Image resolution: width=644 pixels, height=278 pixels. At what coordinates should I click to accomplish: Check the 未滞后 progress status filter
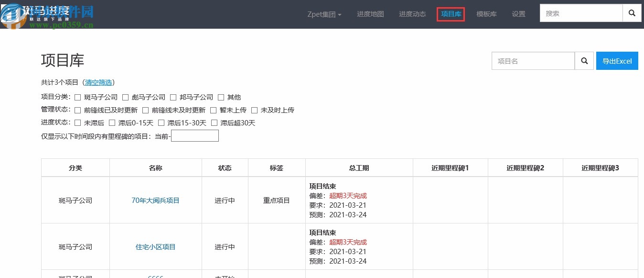[x=78, y=122]
